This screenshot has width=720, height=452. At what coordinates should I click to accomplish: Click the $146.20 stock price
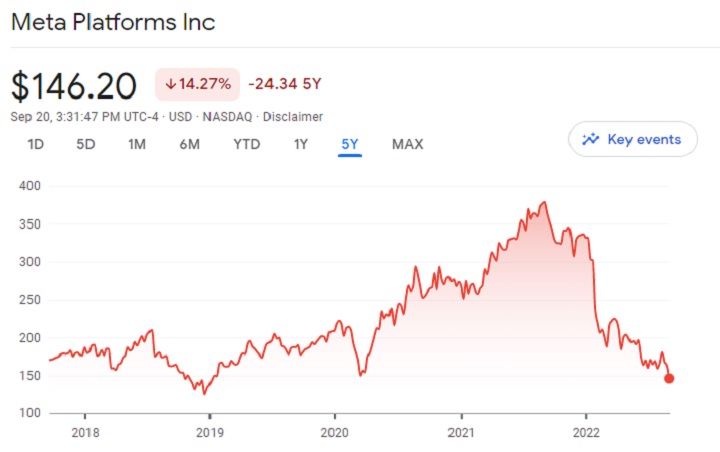click(74, 86)
